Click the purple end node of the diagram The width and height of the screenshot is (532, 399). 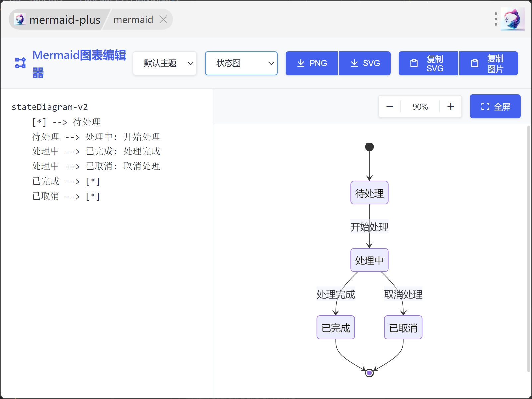point(369,373)
